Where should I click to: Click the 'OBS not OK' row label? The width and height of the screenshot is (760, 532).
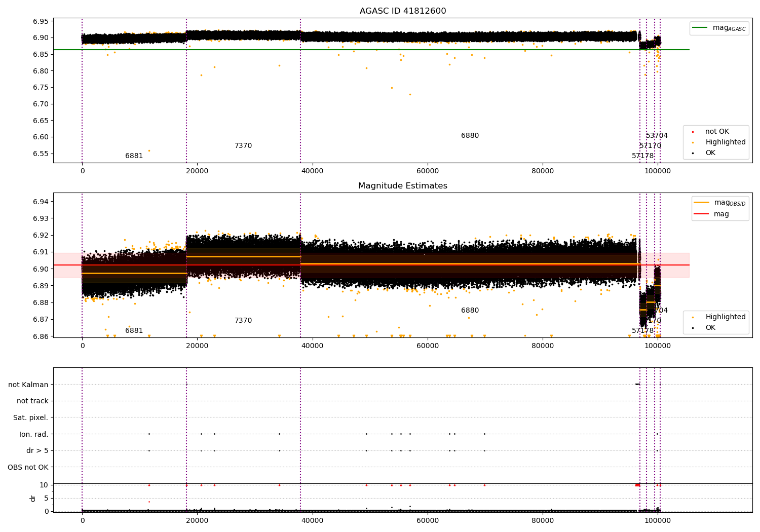click(28, 467)
